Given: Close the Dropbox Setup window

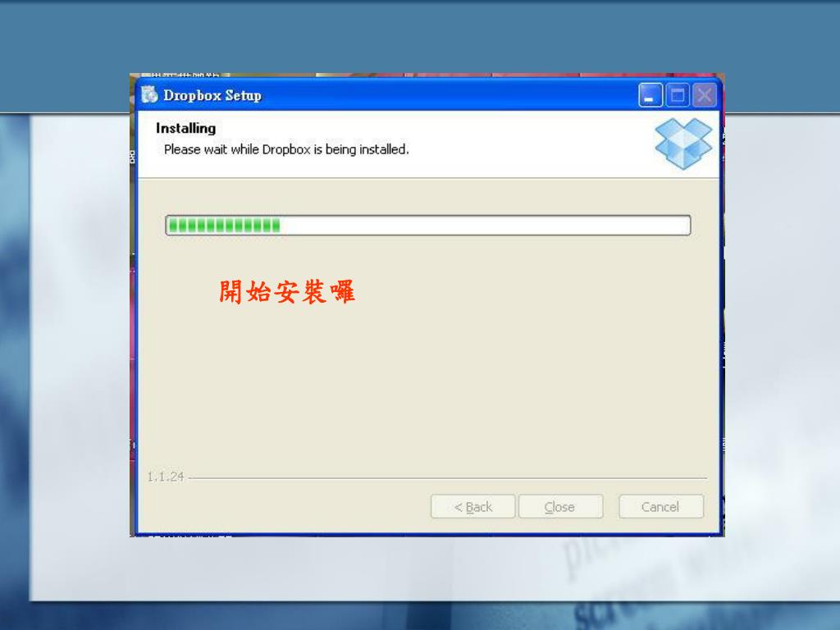Looking at the screenshot, I should [x=705, y=95].
